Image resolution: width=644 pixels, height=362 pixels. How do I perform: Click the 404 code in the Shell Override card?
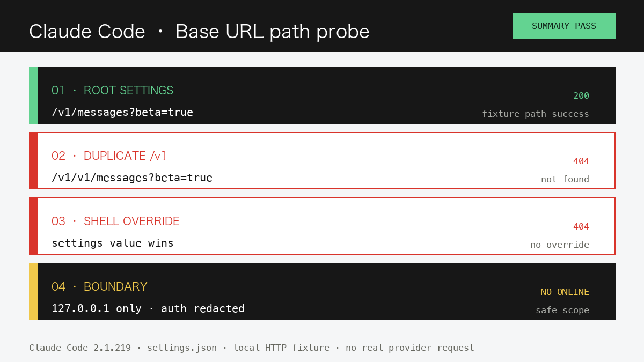point(581,227)
